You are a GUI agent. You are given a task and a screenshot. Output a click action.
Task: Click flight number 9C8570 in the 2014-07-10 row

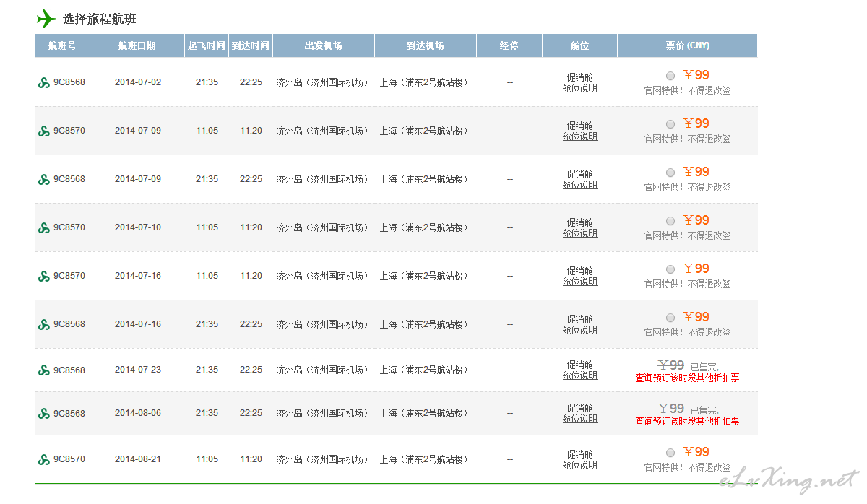pos(69,227)
